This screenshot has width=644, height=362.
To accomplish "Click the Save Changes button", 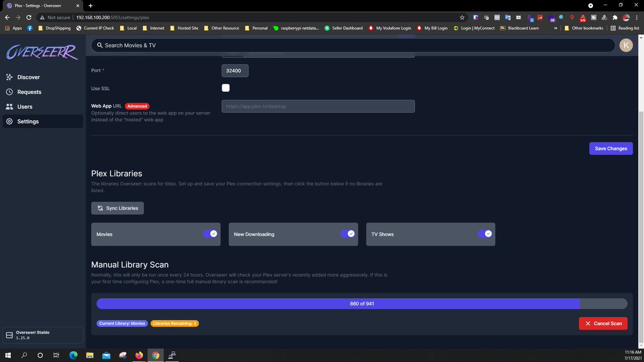I will [611, 149].
